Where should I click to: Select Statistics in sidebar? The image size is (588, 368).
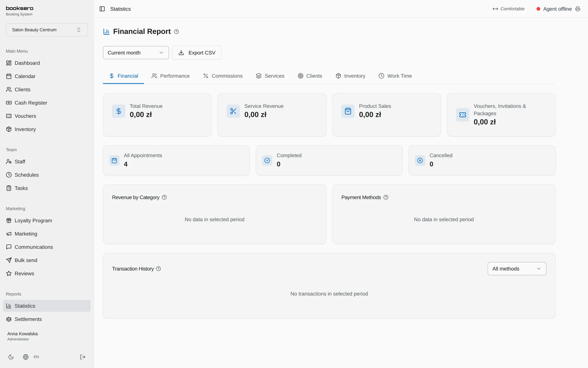click(x=47, y=306)
